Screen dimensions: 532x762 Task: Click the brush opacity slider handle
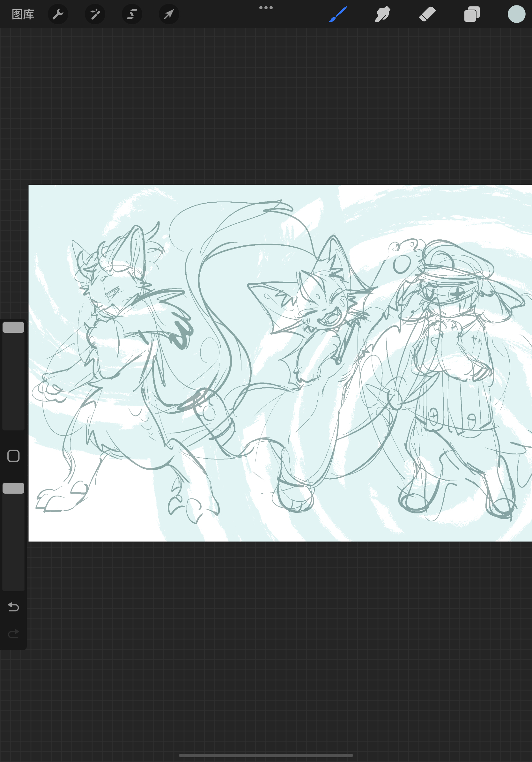[13, 488]
